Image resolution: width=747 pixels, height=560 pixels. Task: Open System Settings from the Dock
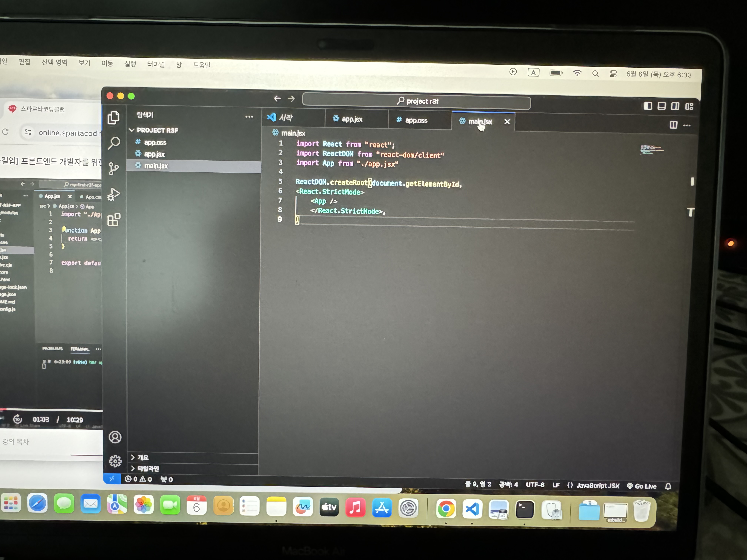(x=408, y=508)
